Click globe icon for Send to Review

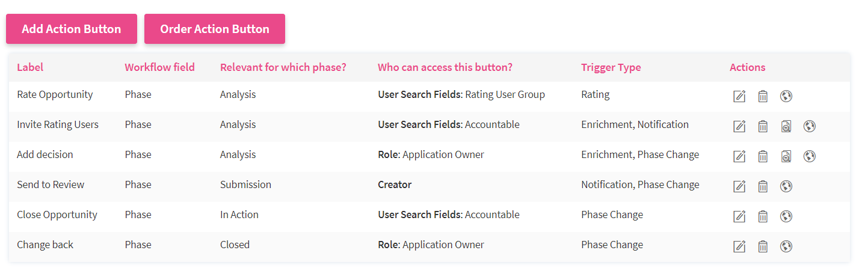click(x=786, y=186)
